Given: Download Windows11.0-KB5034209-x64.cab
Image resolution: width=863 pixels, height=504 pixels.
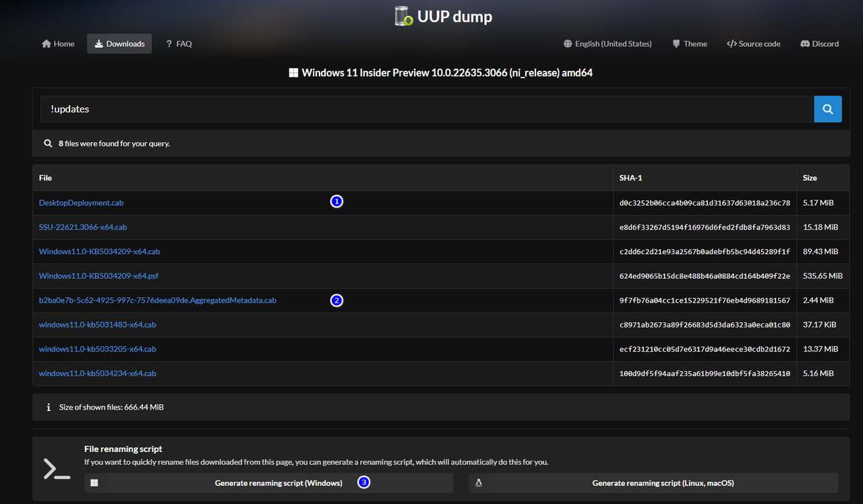Looking at the screenshot, I should click(x=99, y=251).
